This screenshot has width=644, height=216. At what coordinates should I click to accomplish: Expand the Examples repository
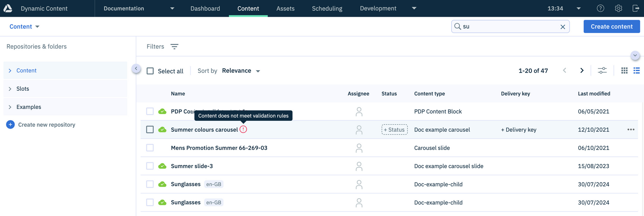[x=10, y=107]
